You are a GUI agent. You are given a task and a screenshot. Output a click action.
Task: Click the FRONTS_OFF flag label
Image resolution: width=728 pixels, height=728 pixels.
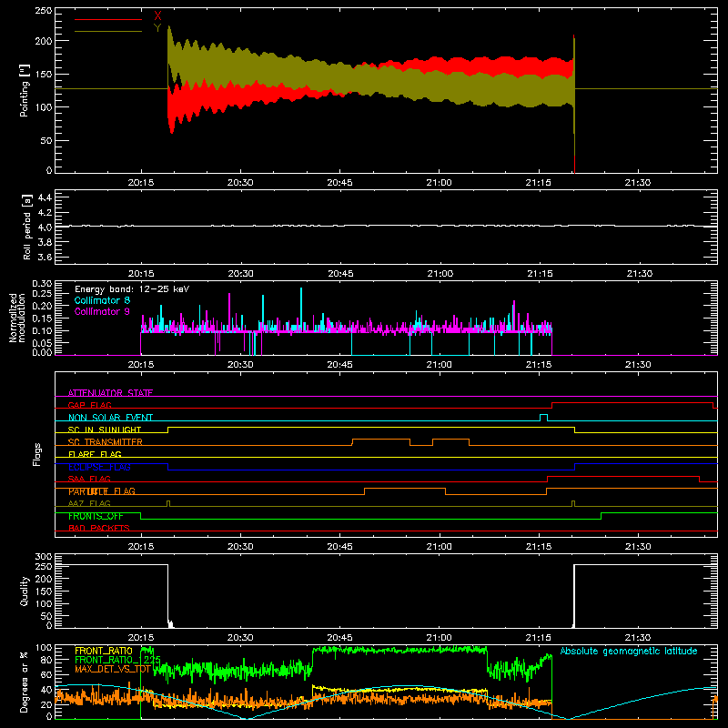pos(96,516)
